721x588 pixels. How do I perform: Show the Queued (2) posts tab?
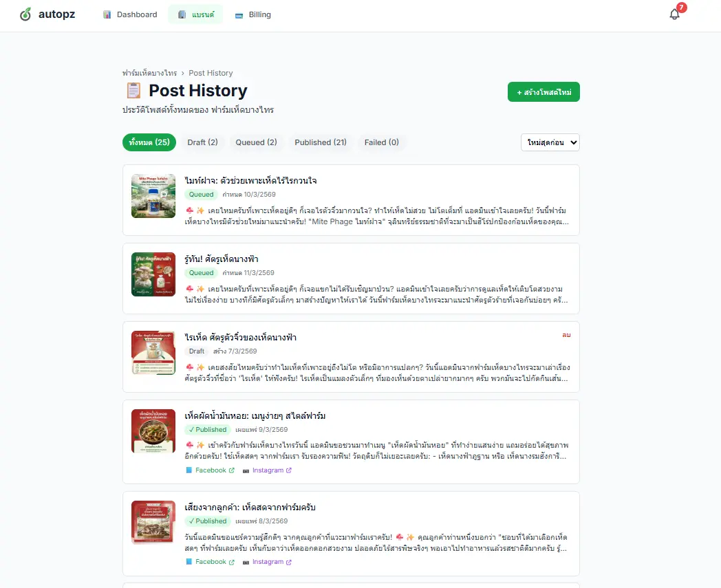256,142
